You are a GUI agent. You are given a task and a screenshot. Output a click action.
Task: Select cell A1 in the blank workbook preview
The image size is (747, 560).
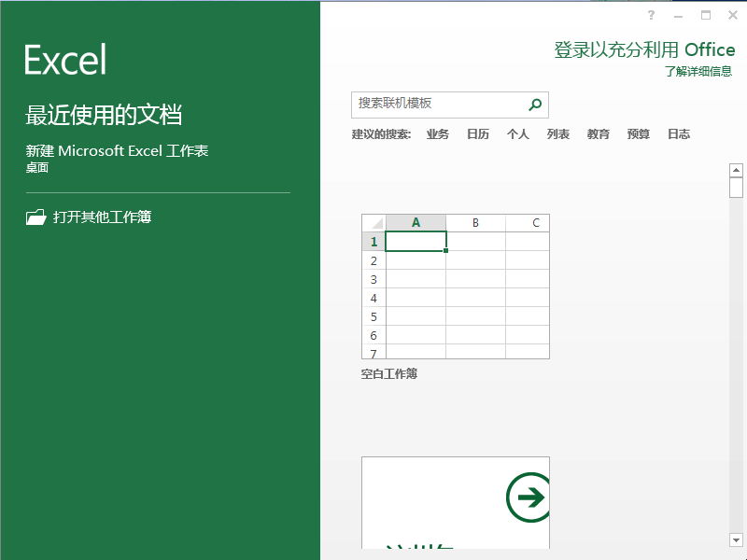(416, 241)
